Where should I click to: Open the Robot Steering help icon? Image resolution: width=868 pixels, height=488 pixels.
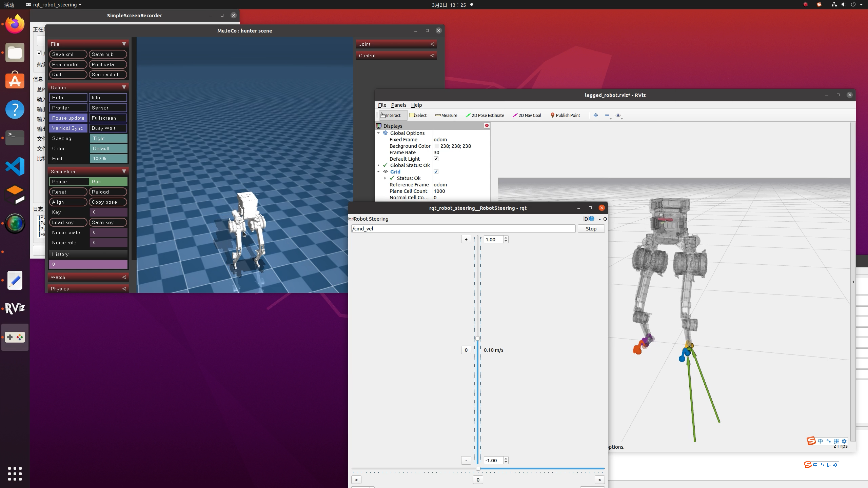point(592,219)
